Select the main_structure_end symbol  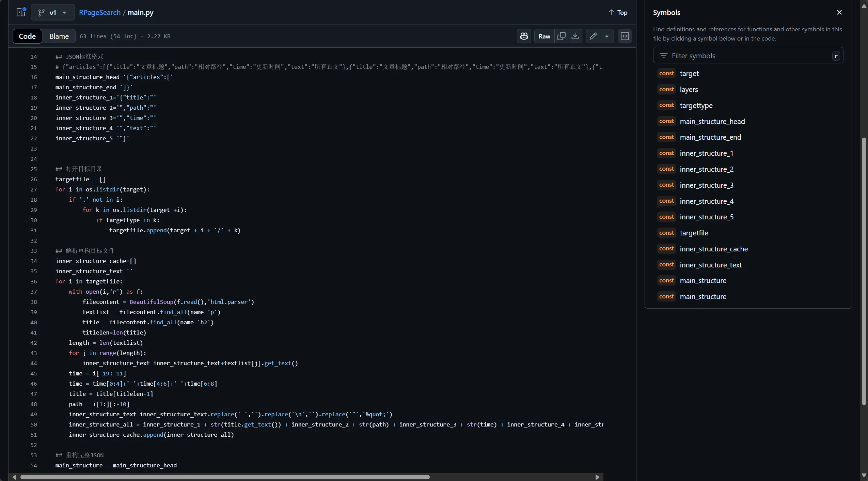click(710, 137)
